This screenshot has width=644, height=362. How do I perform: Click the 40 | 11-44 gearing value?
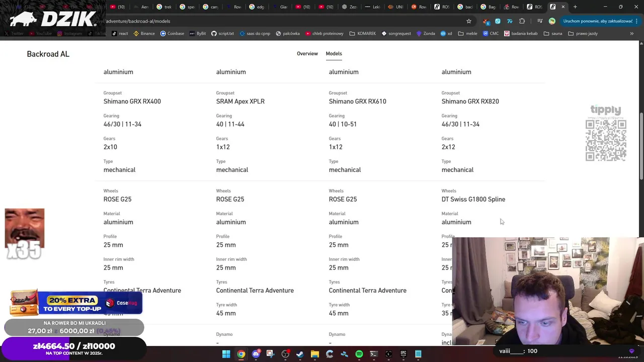pos(230,124)
